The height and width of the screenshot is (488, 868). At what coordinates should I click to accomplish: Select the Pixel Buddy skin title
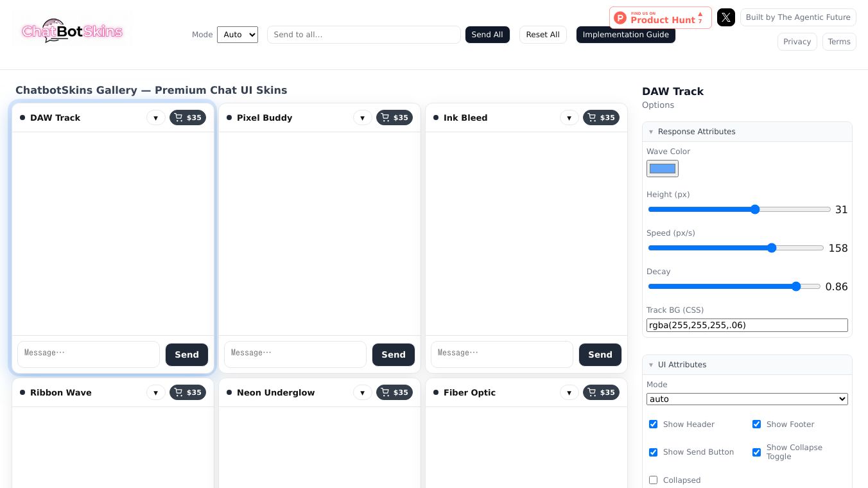pyautogui.click(x=265, y=118)
